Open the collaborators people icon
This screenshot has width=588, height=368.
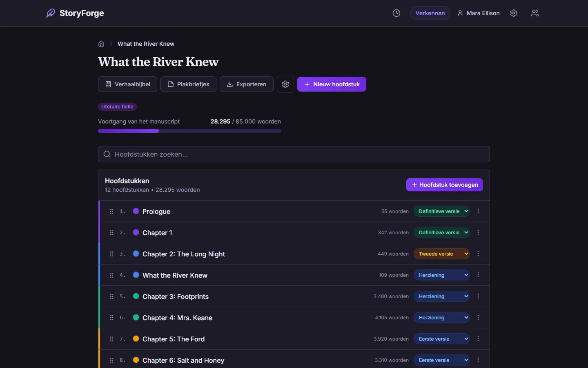click(535, 13)
